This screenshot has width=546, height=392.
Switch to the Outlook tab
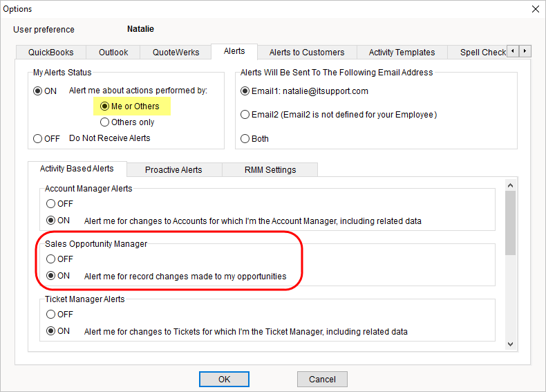(x=113, y=53)
